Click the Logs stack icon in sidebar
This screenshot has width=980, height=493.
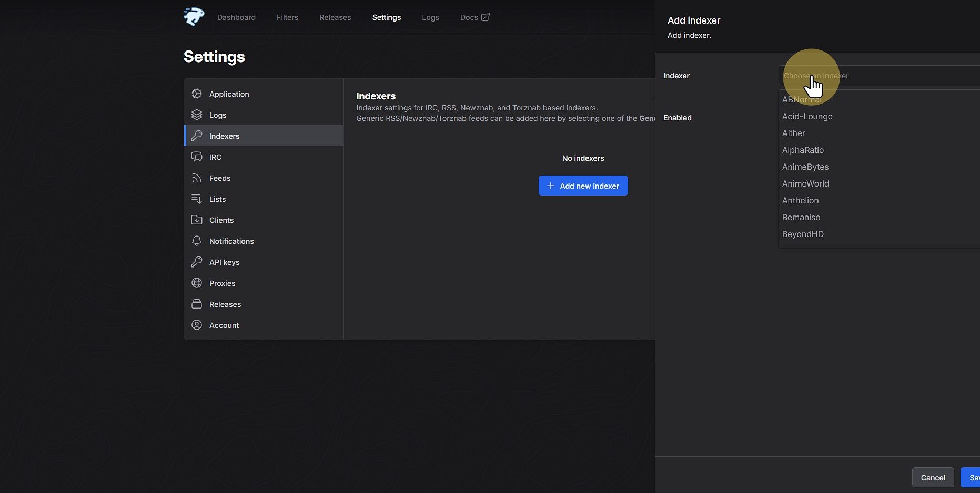point(197,115)
